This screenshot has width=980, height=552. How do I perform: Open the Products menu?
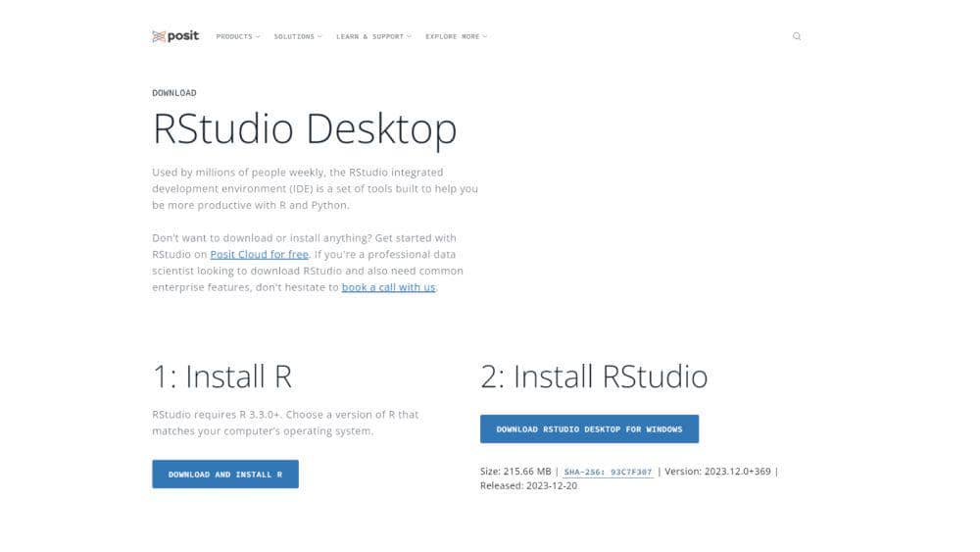pos(234,36)
